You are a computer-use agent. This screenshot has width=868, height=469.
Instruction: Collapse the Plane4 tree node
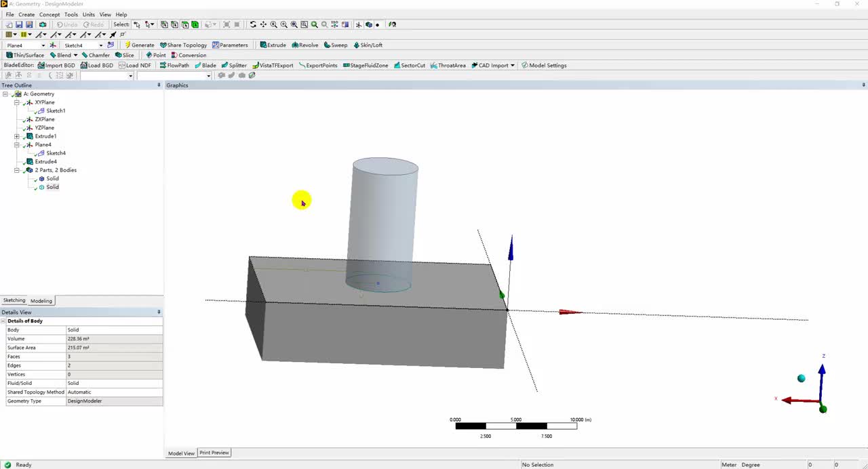(x=17, y=145)
